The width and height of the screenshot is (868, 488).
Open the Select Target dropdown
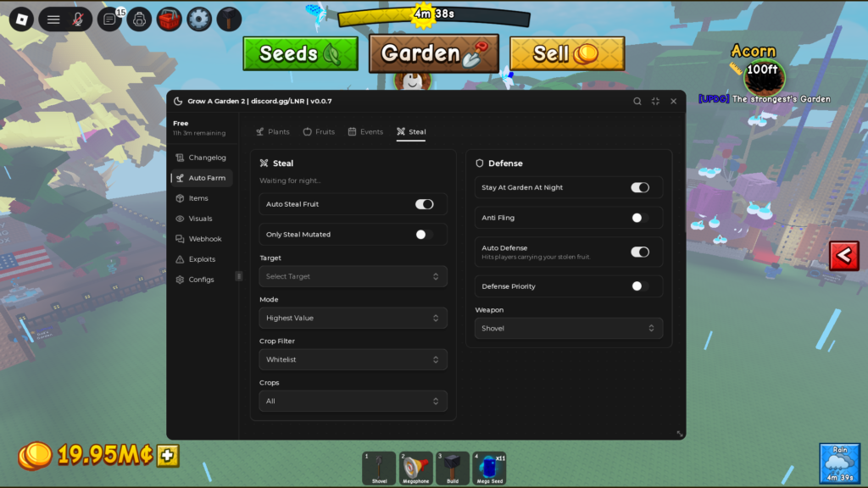[x=353, y=277]
